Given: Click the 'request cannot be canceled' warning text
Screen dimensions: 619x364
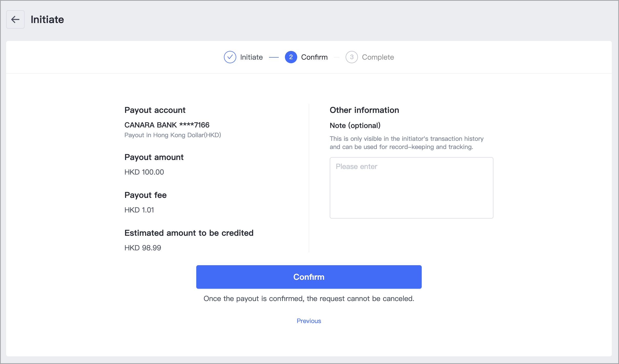Looking at the screenshot, I should point(309,298).
